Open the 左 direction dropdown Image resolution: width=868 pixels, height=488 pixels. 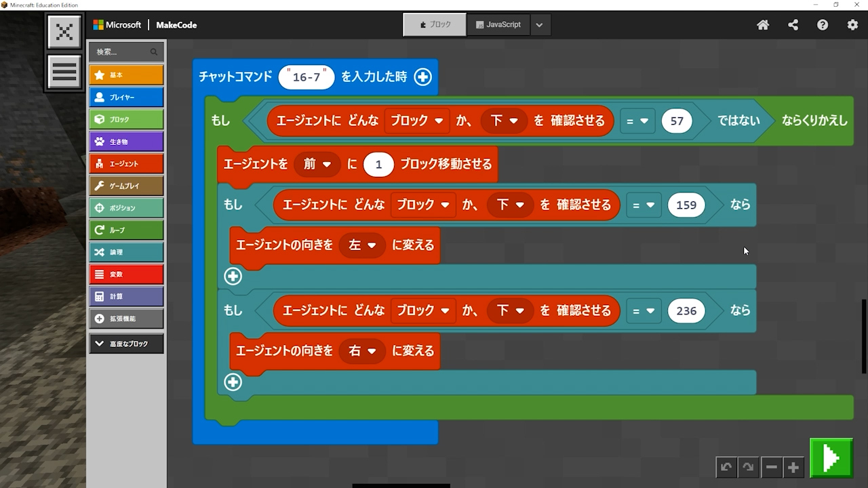[x=362, y=245]
